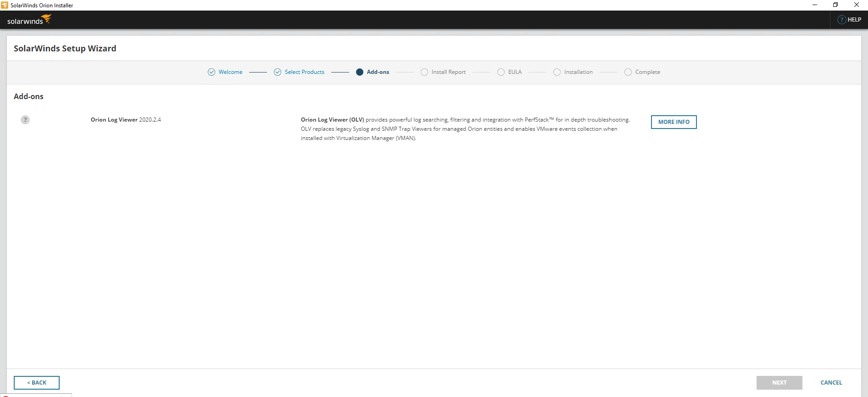Click the SolarWinds logo in header
The width and height of the screenshot is (868, 397).
29,20
